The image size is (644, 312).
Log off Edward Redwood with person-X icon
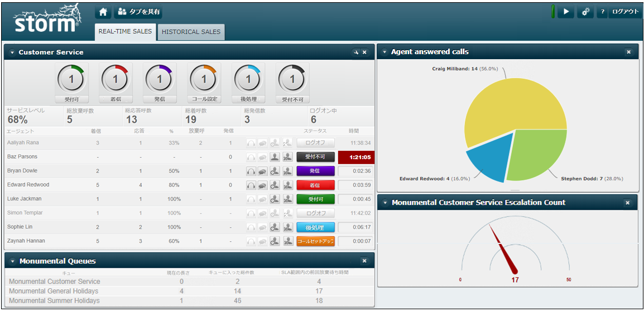[x=288, y=185]
